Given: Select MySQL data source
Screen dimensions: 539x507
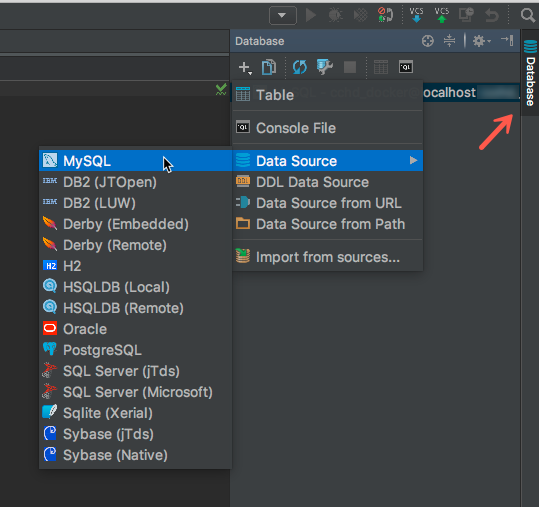Looking at the screenshot, I should coord(135,161).
